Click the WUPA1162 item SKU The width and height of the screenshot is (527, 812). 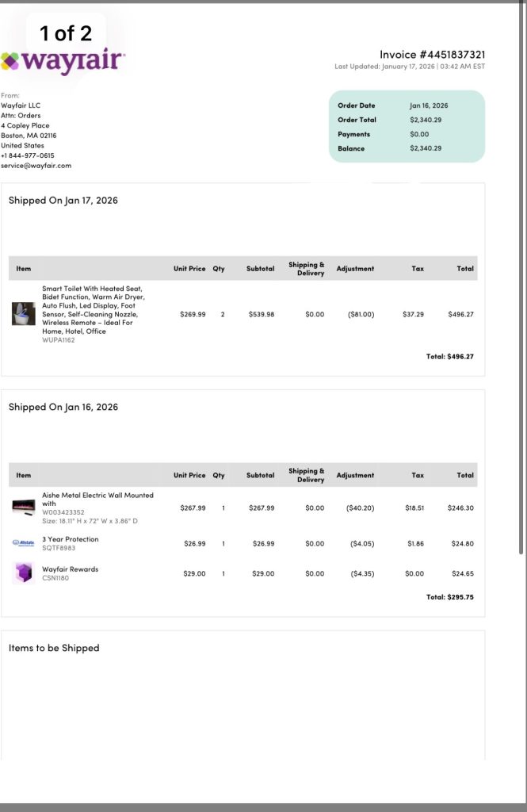(x=59, y=340)
